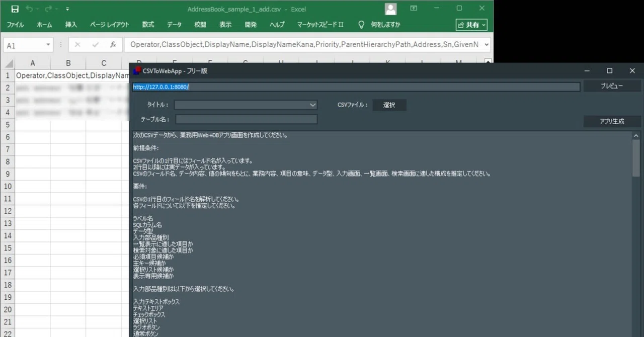Select column B header in Excel

pos(68,63)
